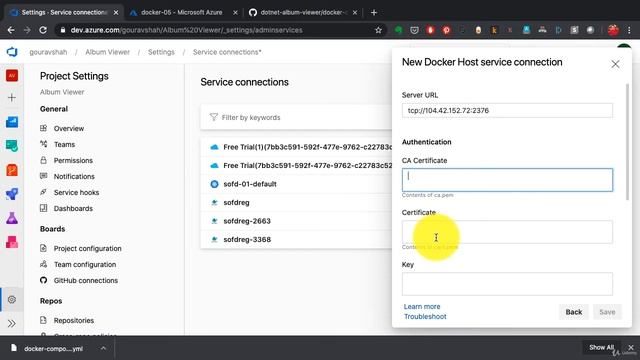
Task: Click Album Viewer breadcrumb
Action: (x=107, y=52)
